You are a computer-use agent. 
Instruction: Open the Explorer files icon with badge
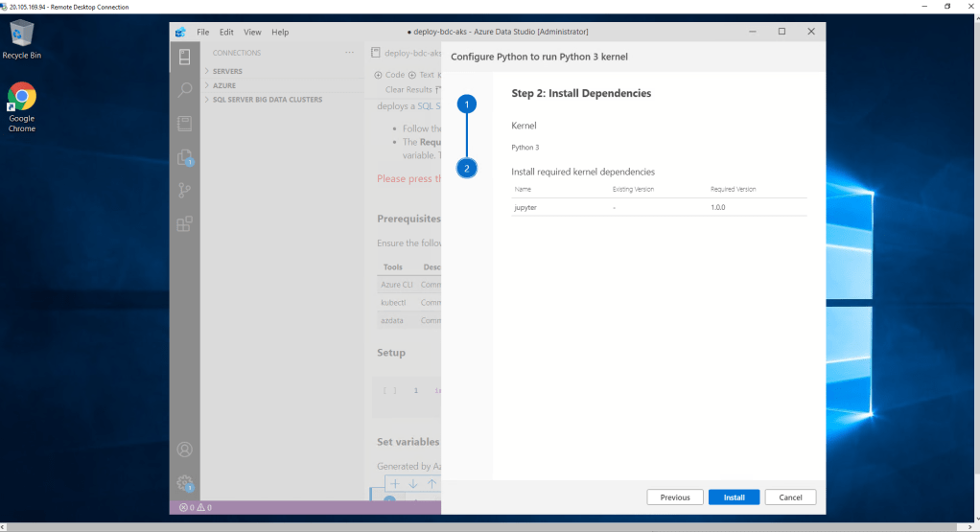tap(184, 158)
